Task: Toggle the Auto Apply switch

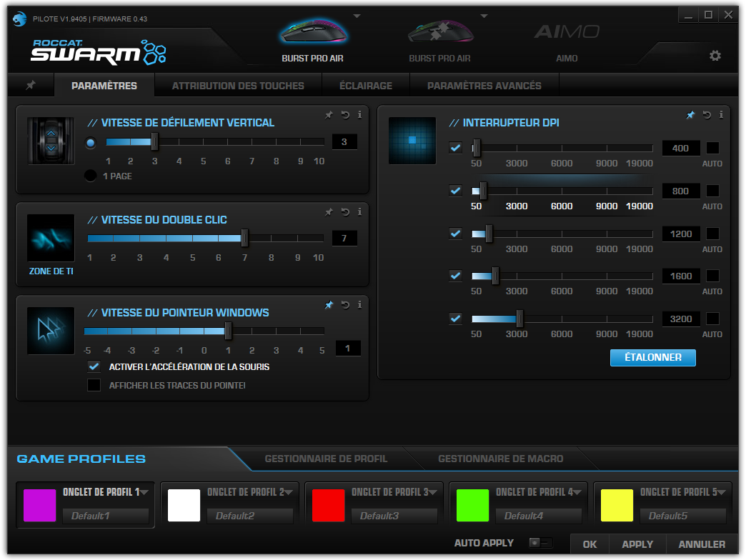Action: tap(541, 542)
